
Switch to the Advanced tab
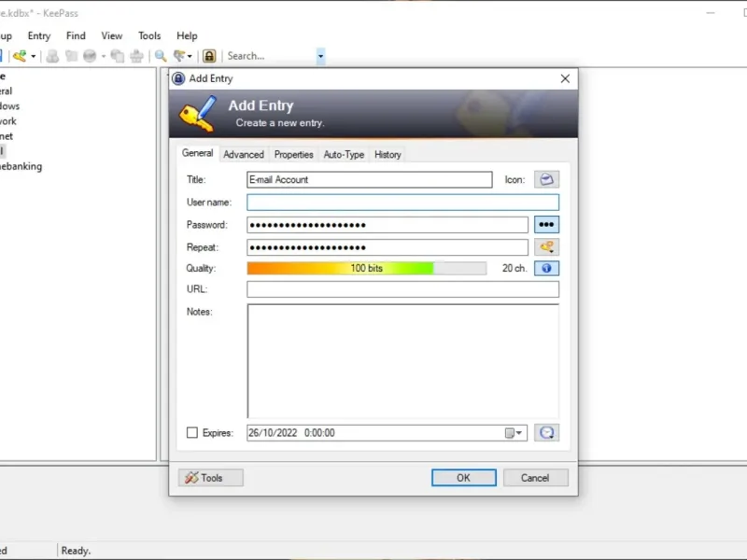[244, 155]
